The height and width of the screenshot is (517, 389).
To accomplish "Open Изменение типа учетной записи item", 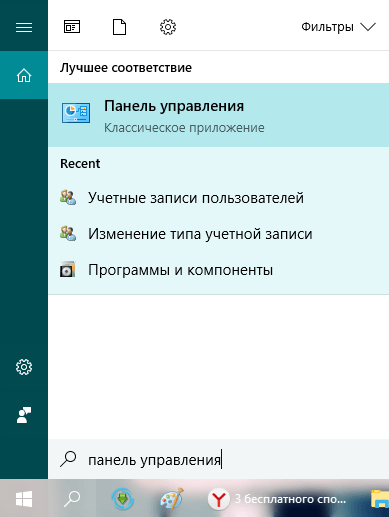I will pyautogui.click(x=218, y=234).
